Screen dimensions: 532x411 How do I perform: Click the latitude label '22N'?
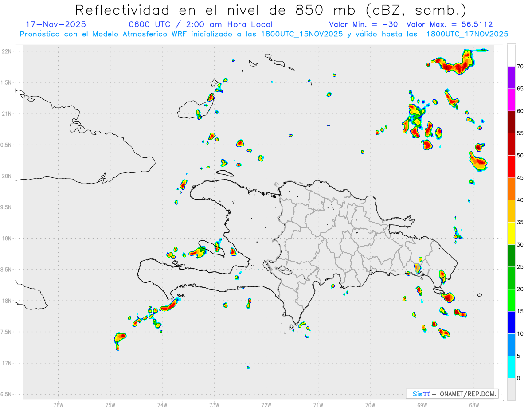coord(7,51)
